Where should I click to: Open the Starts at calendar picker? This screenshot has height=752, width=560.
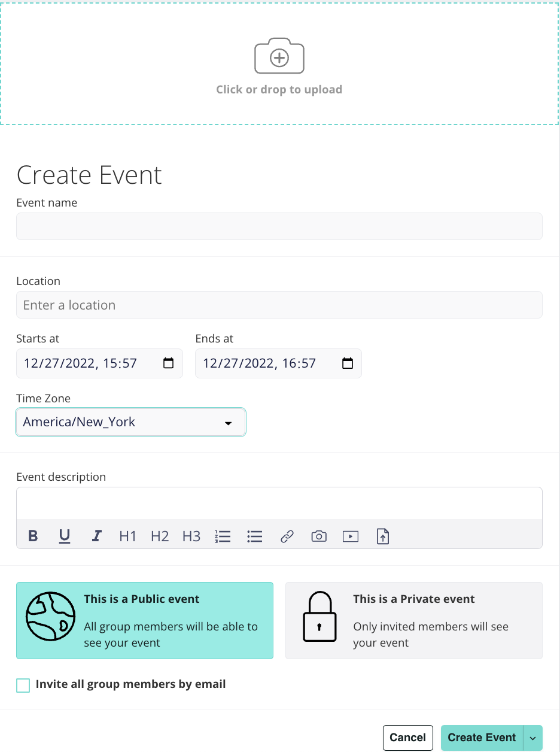click(169, 363)
